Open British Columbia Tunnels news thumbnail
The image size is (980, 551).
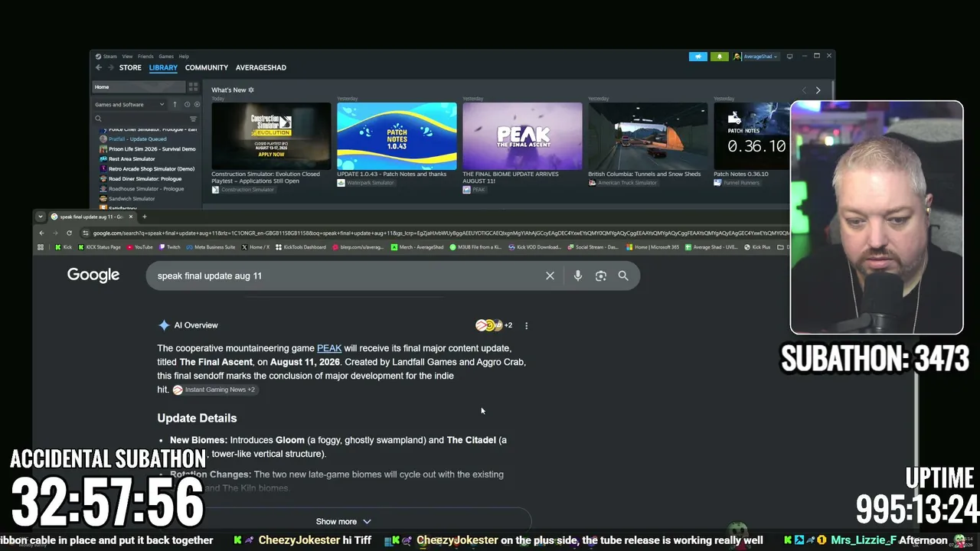coord(648,136)
